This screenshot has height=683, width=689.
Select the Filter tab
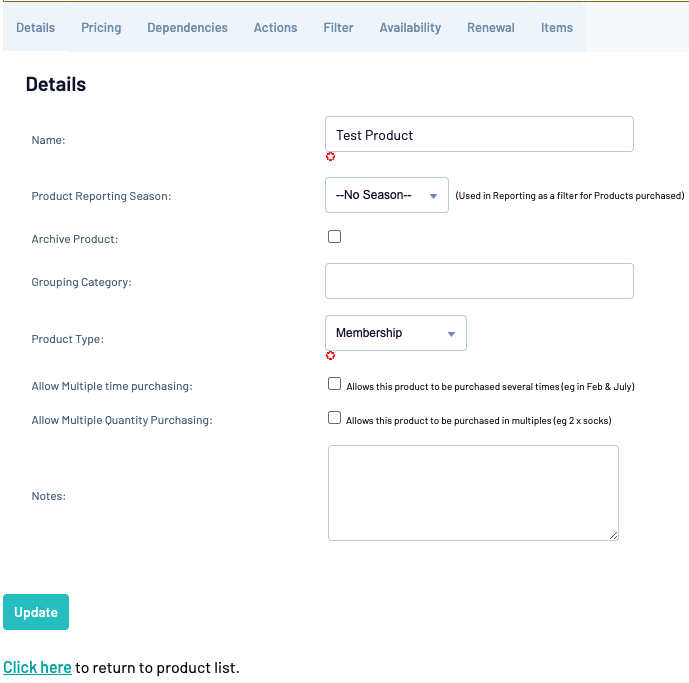click(338, 28)
